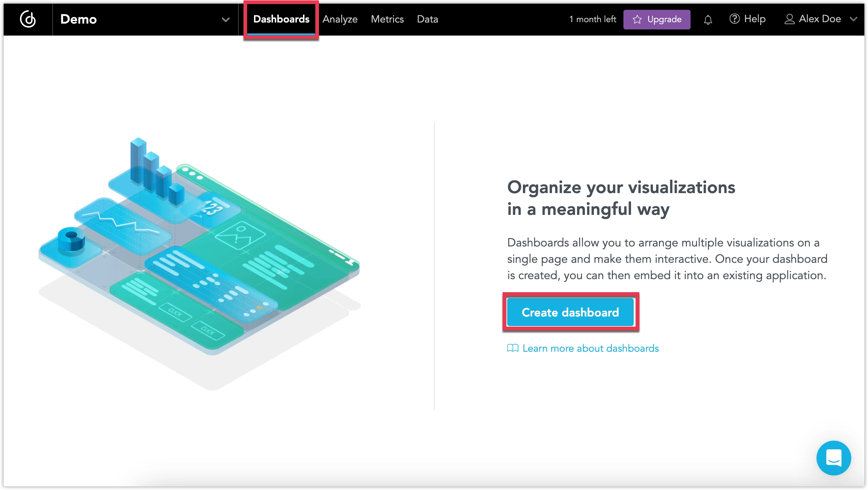Open the chat support widget
Viewport: 868px width, 490px height.
[834, 458]
